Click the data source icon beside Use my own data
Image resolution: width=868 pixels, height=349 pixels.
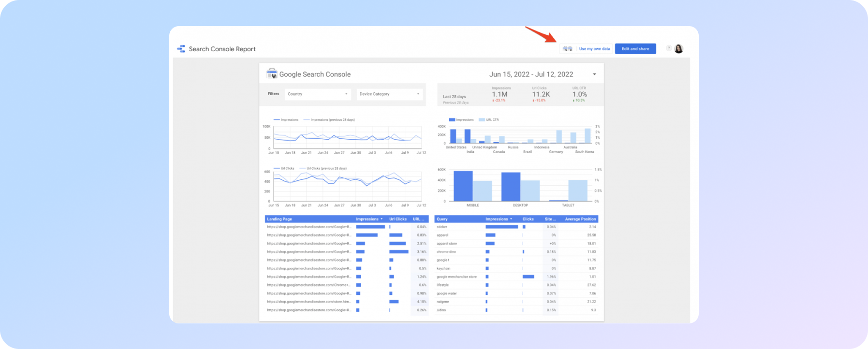pos(568,49)
